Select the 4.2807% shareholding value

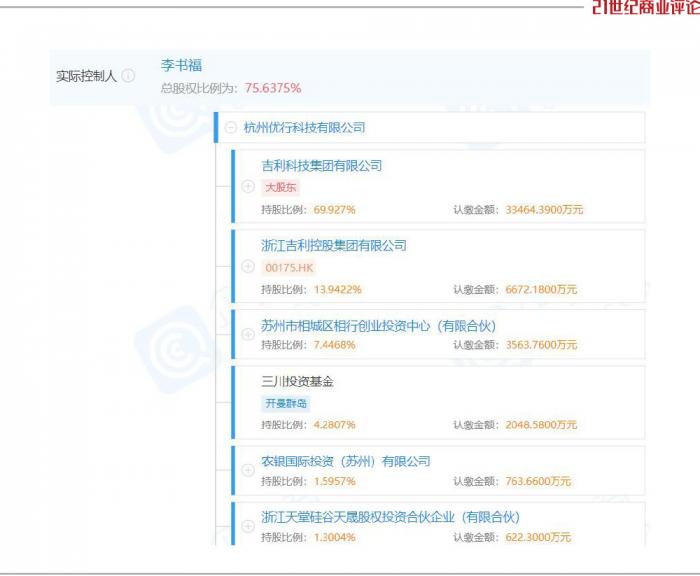pyautogui.click(x=334, y=425)
